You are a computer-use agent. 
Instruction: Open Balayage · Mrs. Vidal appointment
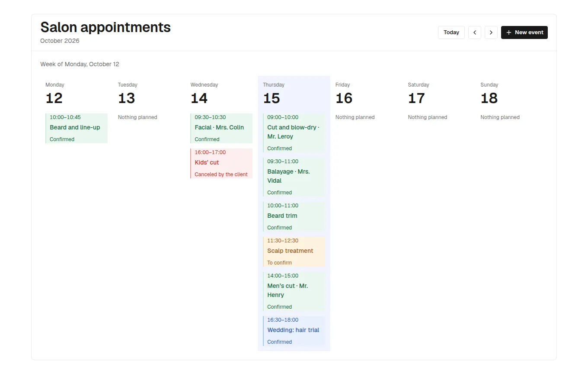[x=294, y=177]
